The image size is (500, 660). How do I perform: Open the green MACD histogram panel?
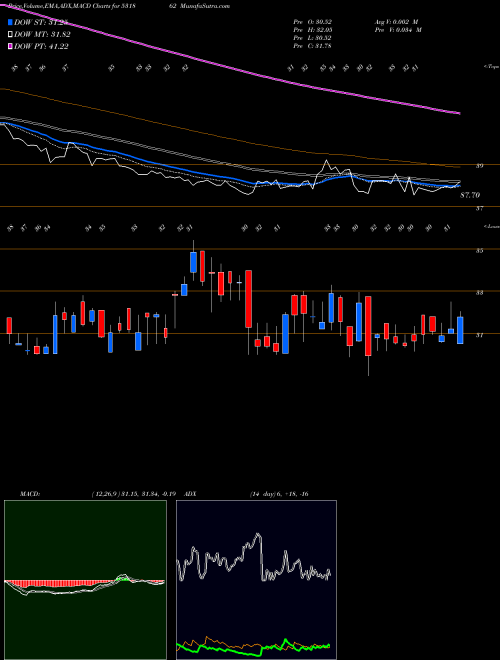(x=85, y=580)
